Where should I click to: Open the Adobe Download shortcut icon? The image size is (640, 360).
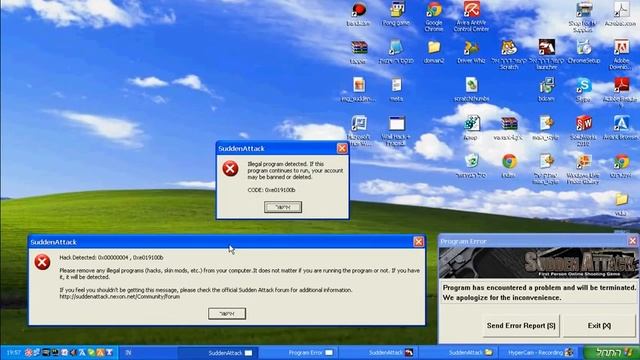(621, 54)
